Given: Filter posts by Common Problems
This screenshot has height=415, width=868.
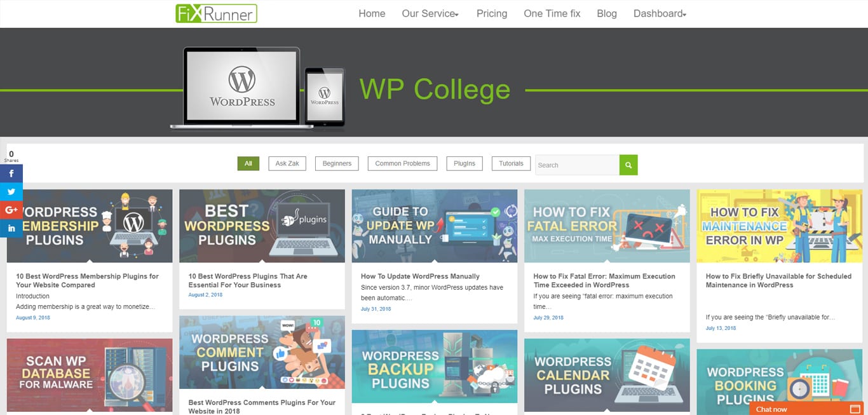Looking at the screenshot, I should pos(402,163).
